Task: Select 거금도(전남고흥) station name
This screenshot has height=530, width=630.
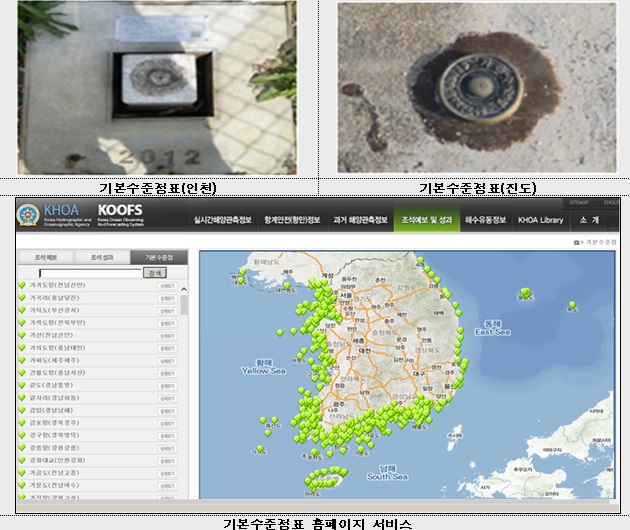Action: click(x=54, y=473)
